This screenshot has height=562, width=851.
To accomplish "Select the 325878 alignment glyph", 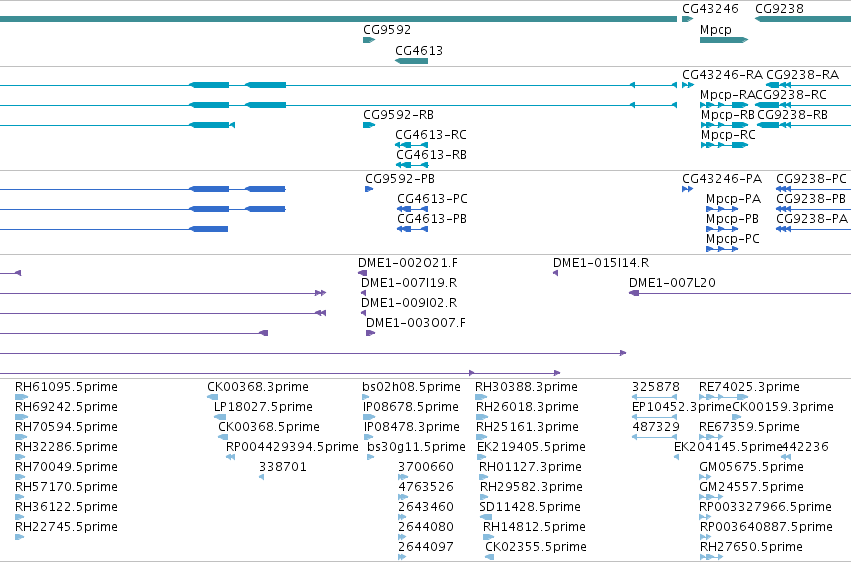I will point(655,397).
